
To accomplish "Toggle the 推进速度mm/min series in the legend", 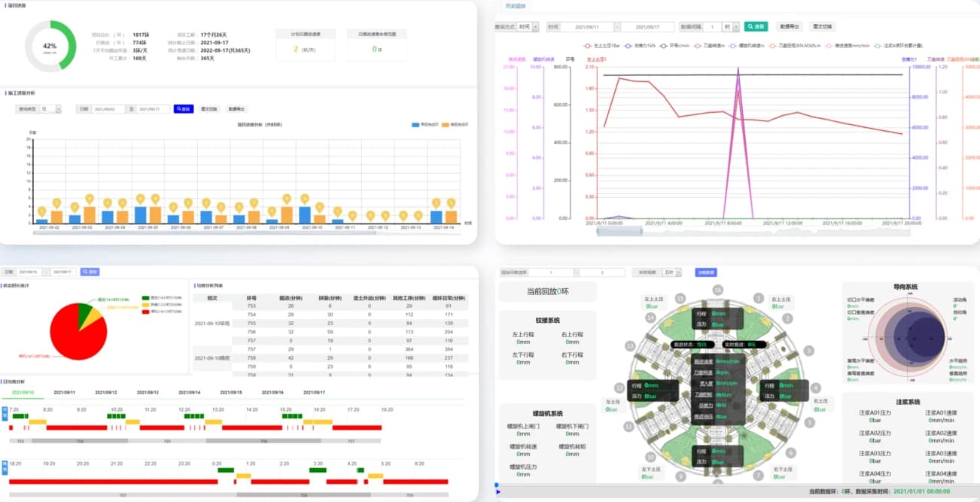I will [848, 46].
